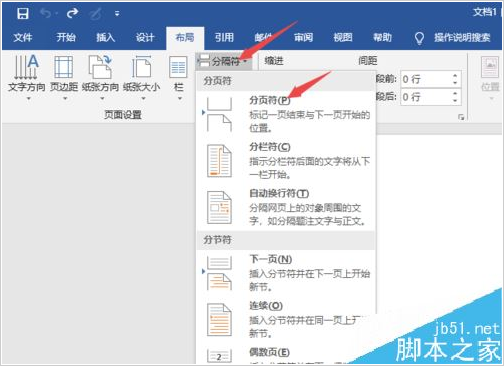Click the even page icon beside 偶数页(E)
The image size is (504, 366).
219,356
